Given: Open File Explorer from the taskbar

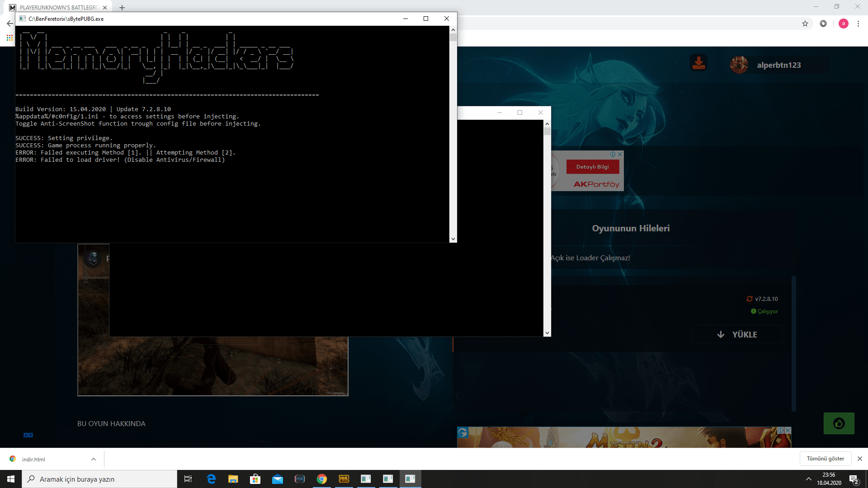Looking at the screenshot, I should pos(233,479).
